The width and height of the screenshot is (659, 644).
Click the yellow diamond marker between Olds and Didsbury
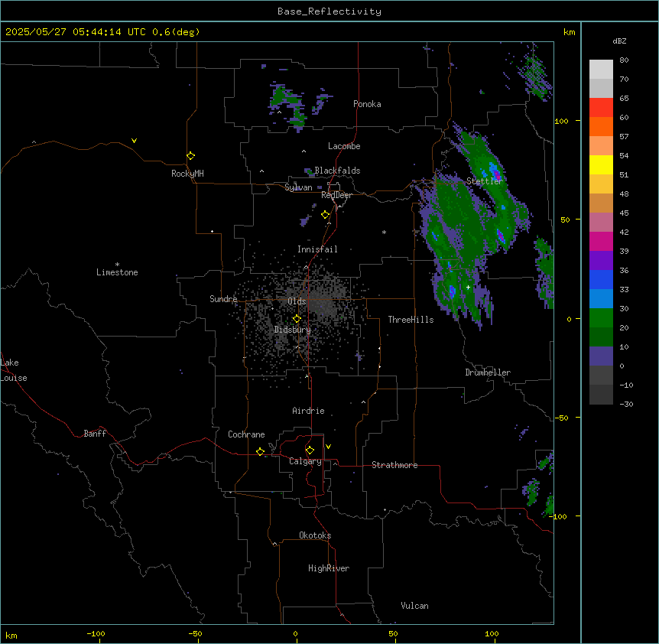pos(297,319)
